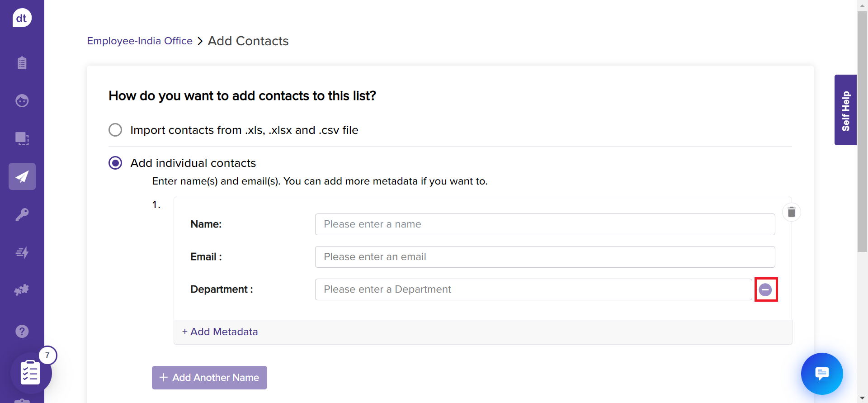The height and width of the screenshot is (403, 868).
Task: Select Add individual contacts option
Action: 115,163
